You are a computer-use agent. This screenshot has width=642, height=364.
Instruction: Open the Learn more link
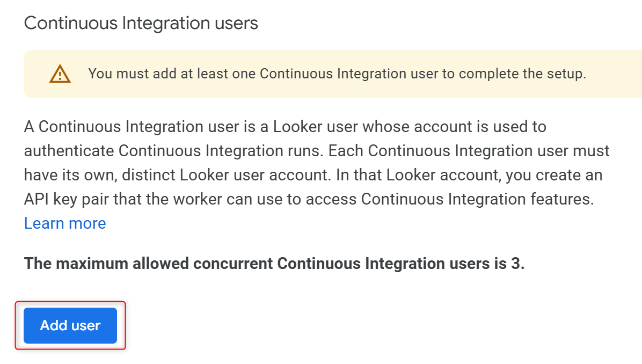click(65, 223)
